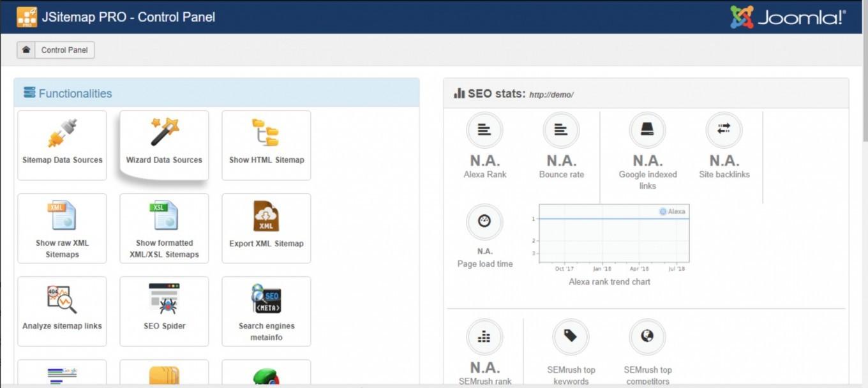Click the Control Panel breadcrumb button
Screen dimensions: 868x388
tap(64, 50)
